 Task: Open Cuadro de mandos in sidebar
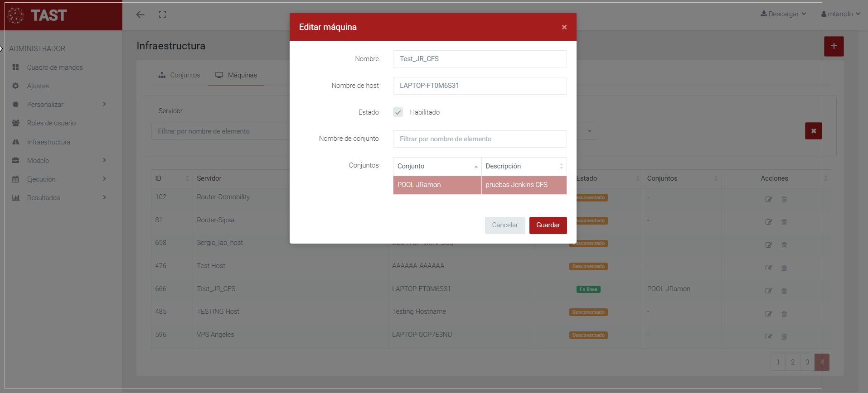54,67
